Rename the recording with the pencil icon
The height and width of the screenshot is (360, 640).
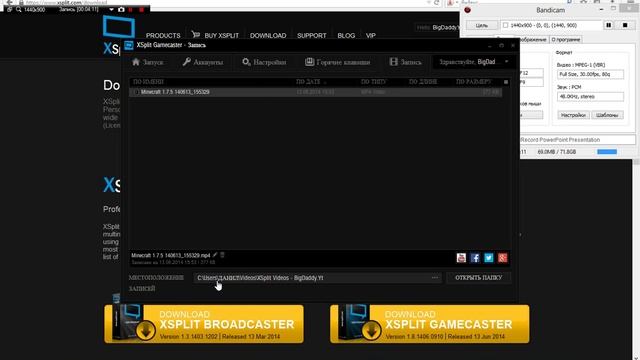[215, 255]
